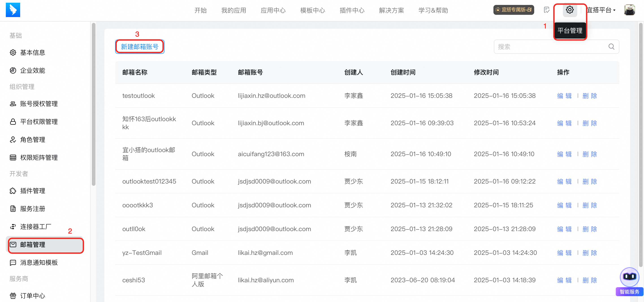Screen dimensions: 644x302
Task: Click the 邮箱管理 envelope icon
Action: point(13,245)
